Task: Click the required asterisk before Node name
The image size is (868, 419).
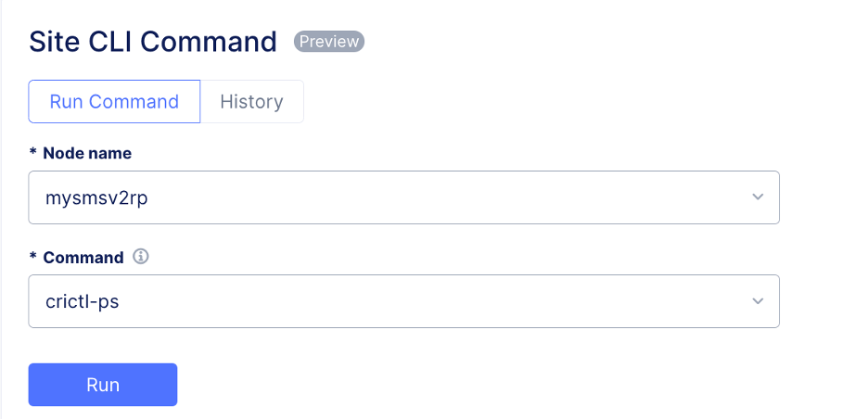Action: (x=32, y=154)
